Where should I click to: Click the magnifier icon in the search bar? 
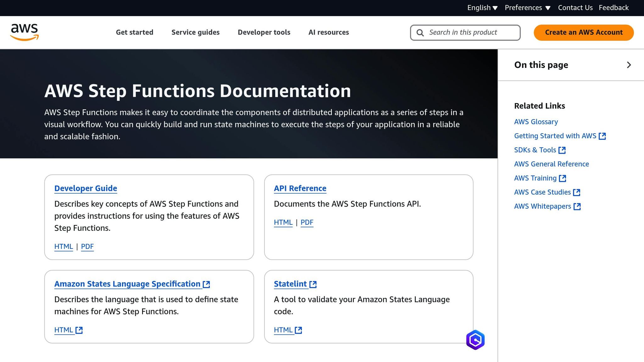click(x=420, y=32)
